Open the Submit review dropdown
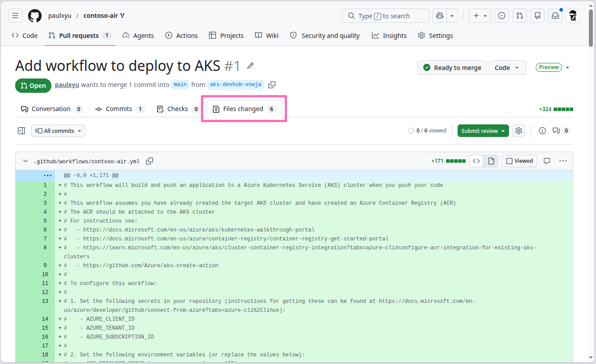Viewport: 596px width, 364px height. (483, 131)
